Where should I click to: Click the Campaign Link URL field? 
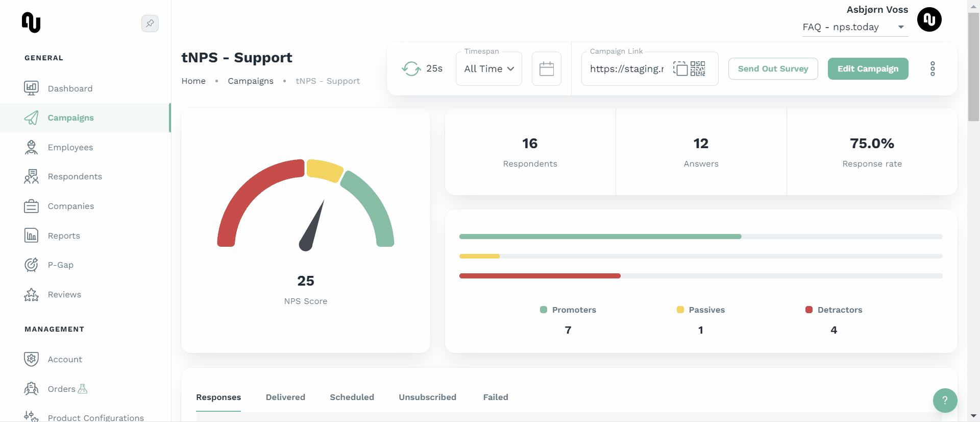pyautogui.click(x=627, y=68)
